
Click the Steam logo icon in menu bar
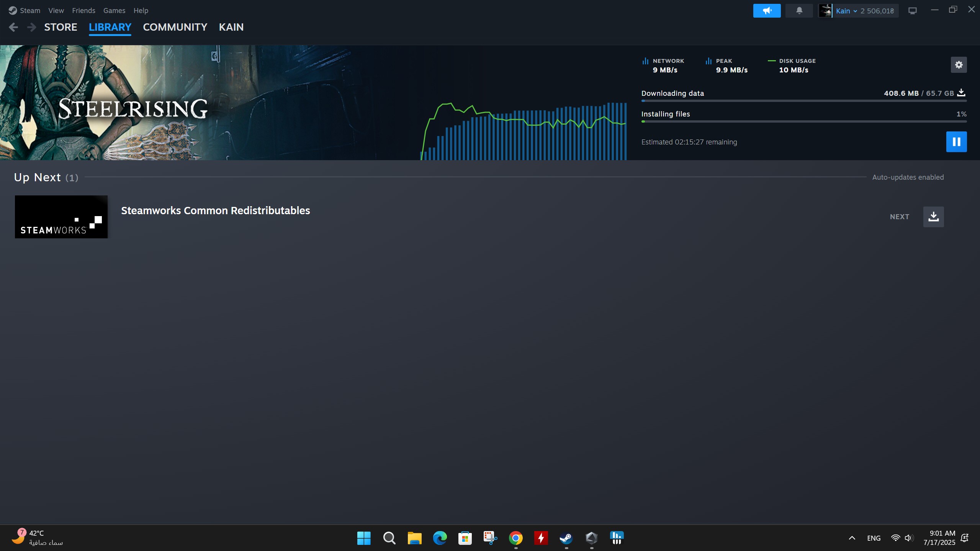tap(13, 10)
